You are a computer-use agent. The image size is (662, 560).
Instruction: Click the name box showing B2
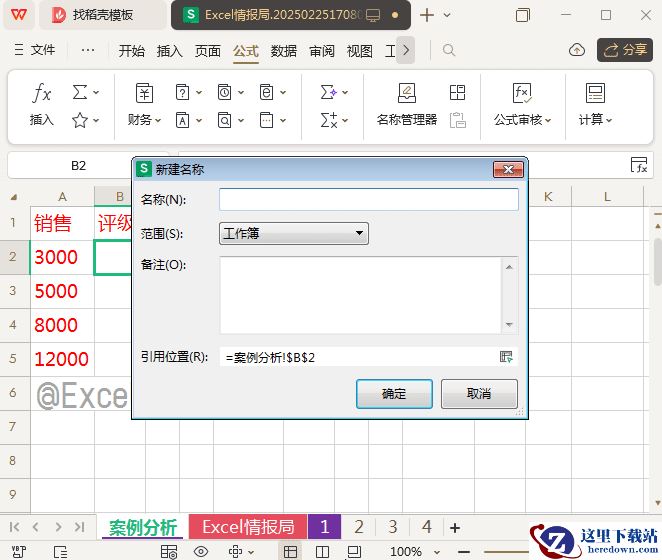pos(79,166)
